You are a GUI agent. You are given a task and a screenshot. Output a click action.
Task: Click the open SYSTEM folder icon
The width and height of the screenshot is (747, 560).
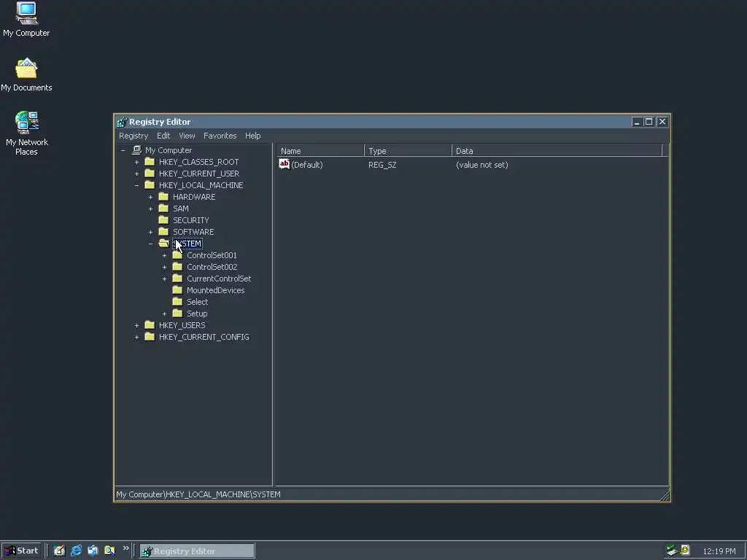(164, 244)
